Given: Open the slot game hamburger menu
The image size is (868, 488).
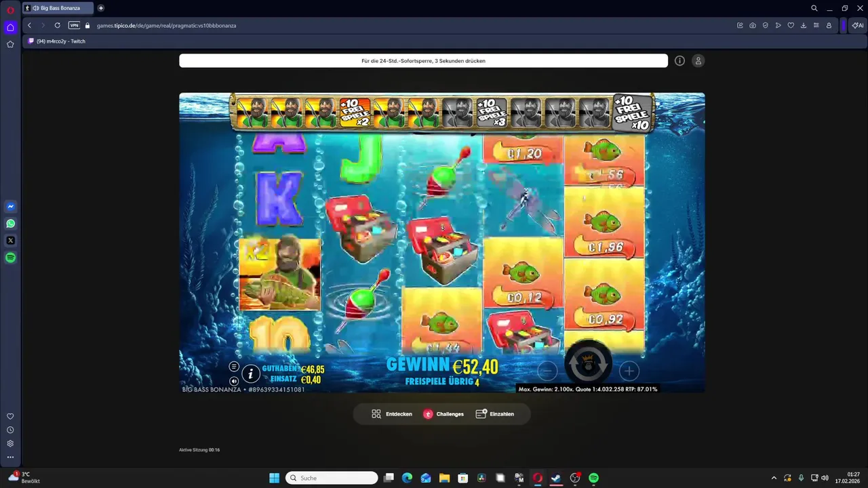Looking at the screenshot, I should click(234, 367).
